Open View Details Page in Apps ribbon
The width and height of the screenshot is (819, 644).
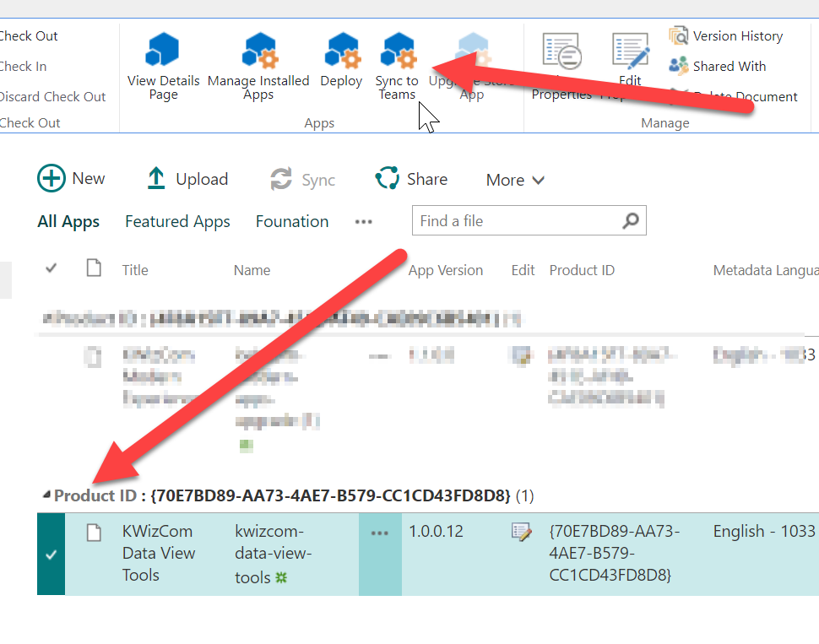coord(163,66)
